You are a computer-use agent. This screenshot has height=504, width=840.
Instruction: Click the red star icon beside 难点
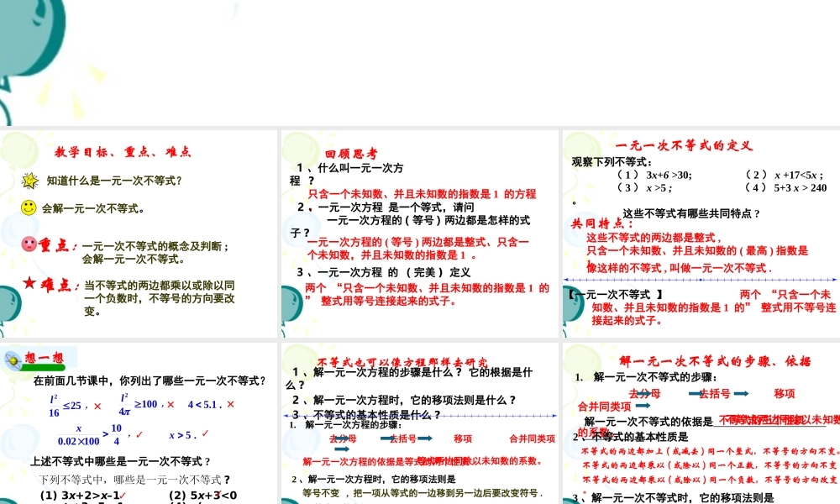[30, 281]
